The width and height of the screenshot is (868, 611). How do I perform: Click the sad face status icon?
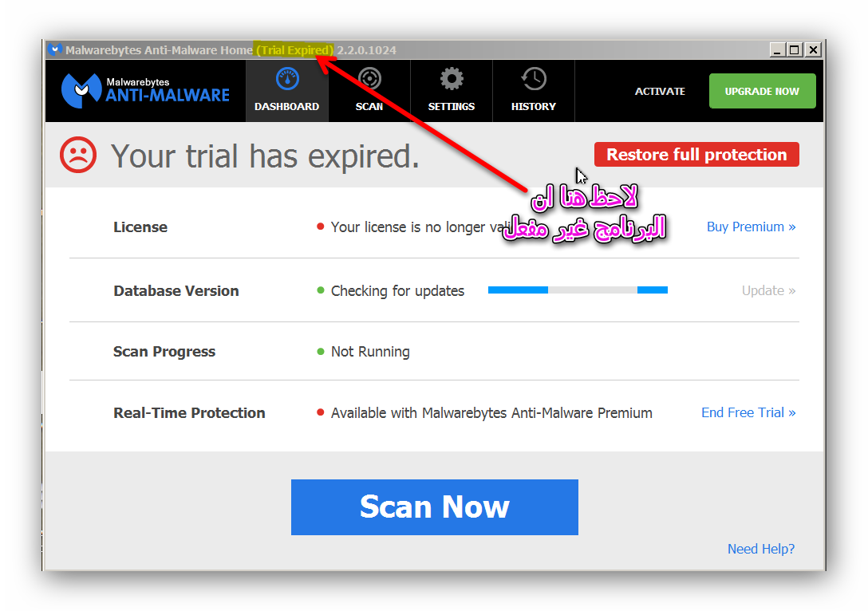pyautogui.click(x=78, y=155)
